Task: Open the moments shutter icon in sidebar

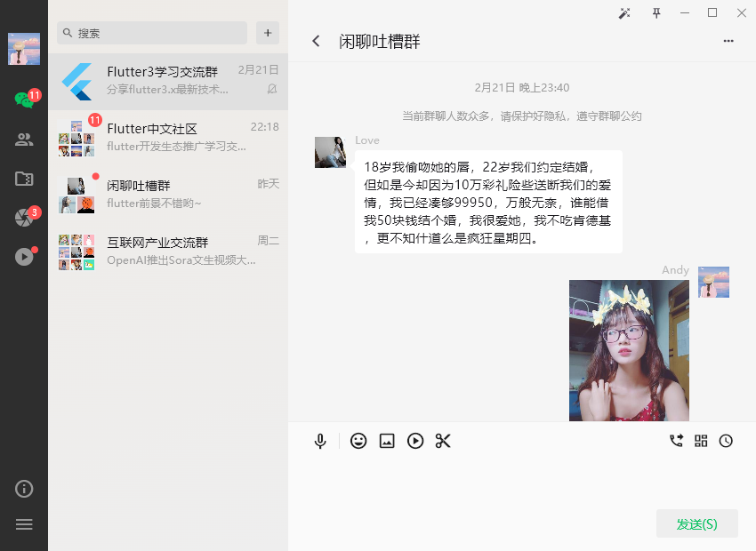Action: point(24,218)
